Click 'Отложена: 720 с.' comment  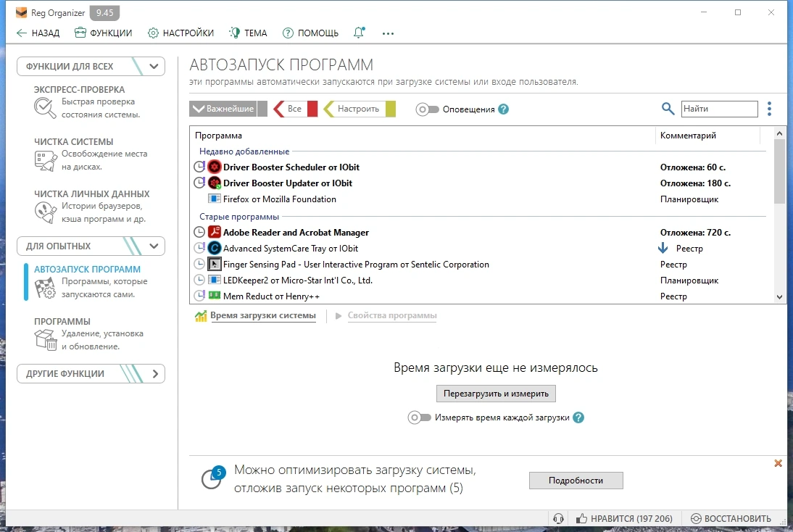pyautogui.click(x=695, y=233)
